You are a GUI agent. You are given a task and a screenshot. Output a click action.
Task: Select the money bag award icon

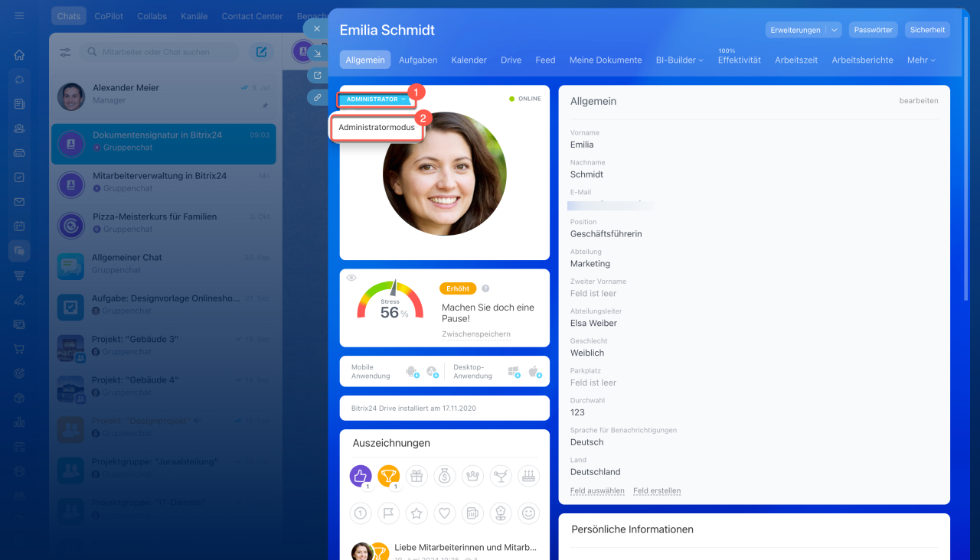click(445, 477)
